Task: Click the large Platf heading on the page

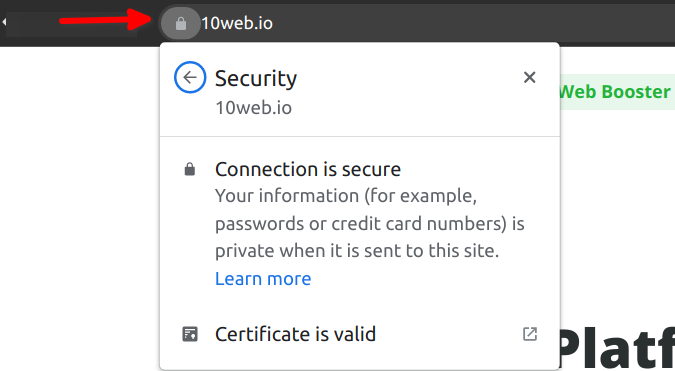Action: 617,349
